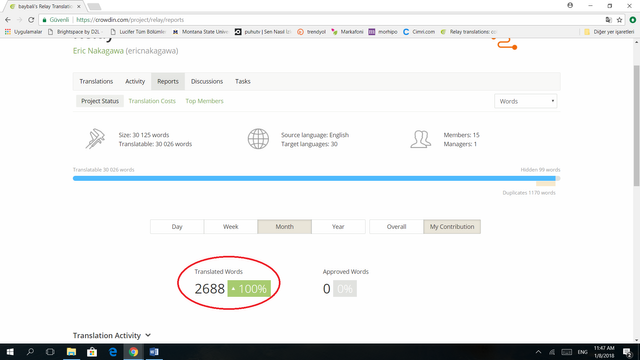Show hidden system tray icons
This screenshot has width=640, height=360.
pyautogui.click(x=538, y=352)
